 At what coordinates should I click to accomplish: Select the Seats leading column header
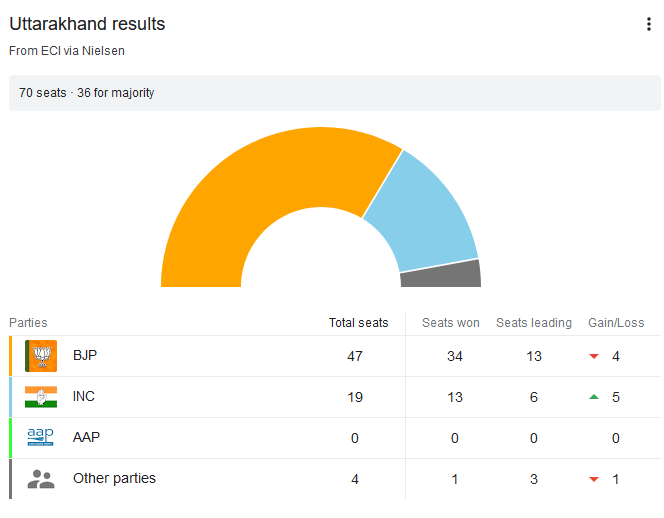click(534, 323)
